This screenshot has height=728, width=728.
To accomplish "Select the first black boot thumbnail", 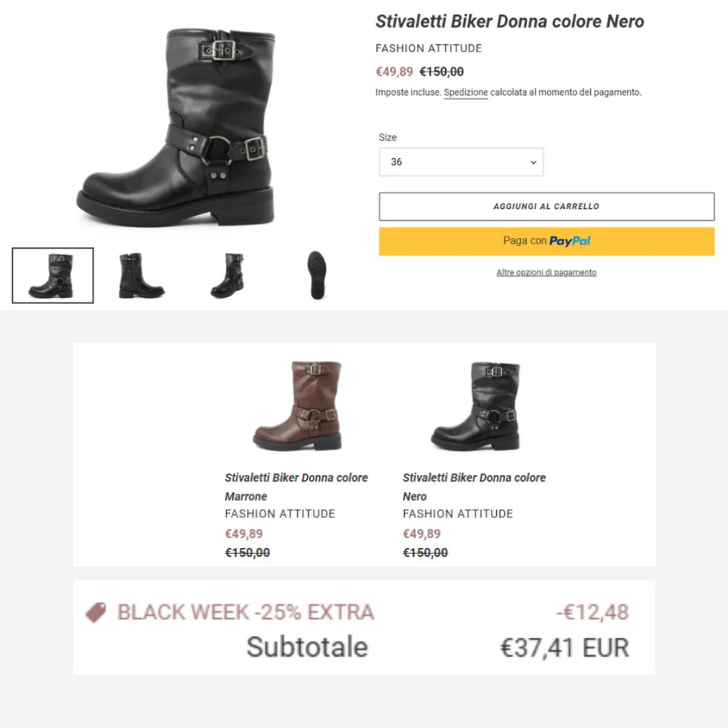I will (x=53, y=275).
